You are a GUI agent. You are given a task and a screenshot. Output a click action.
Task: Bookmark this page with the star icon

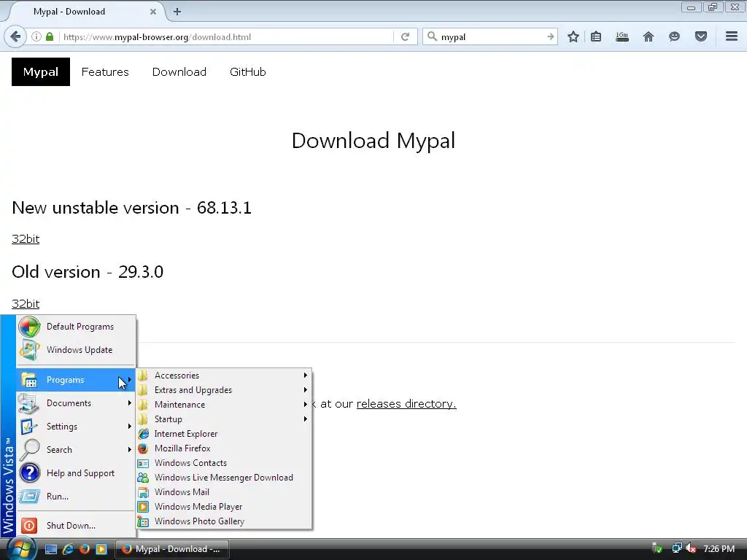573,36
